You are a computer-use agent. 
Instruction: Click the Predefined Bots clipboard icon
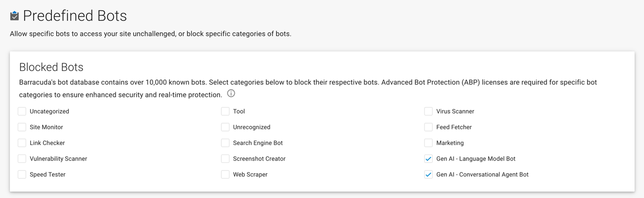coord(14,16)
